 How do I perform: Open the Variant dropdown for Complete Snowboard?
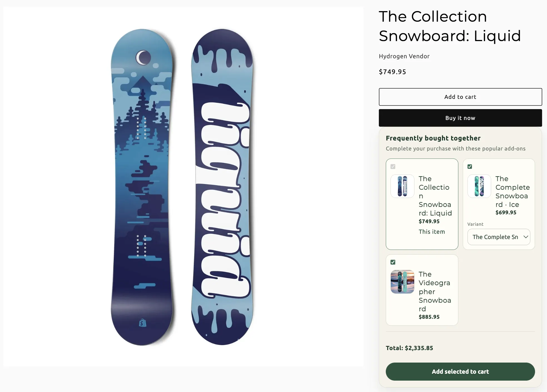pyautogui.click(x=499, y=237)
